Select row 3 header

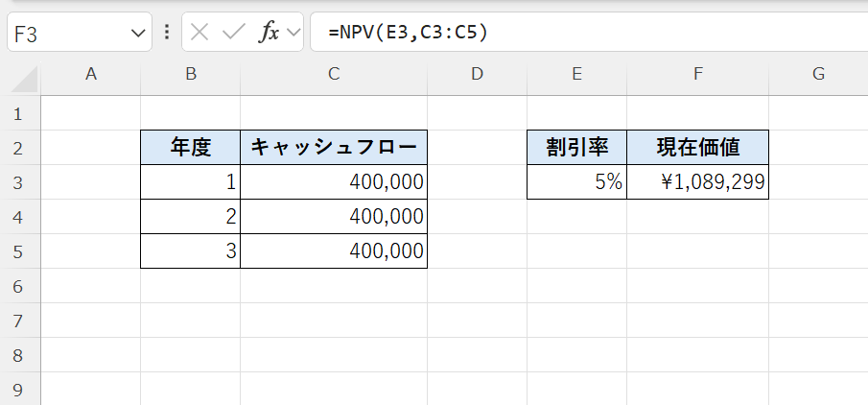pos(17,182)
